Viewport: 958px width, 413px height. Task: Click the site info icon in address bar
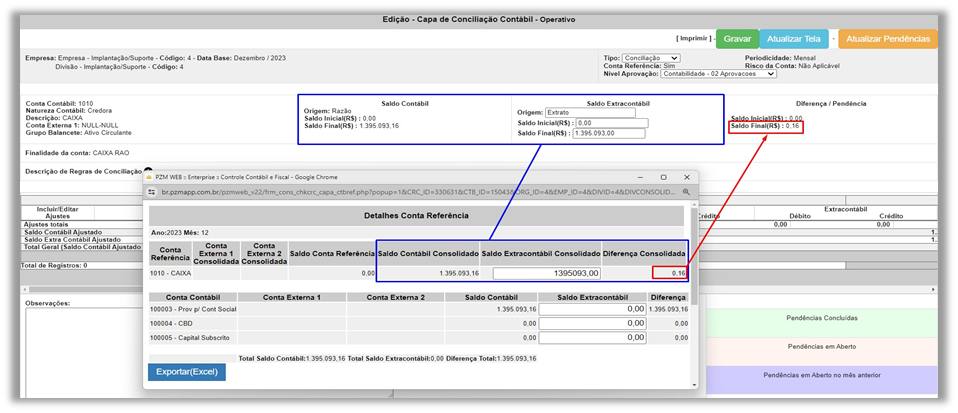coord(151,191)
